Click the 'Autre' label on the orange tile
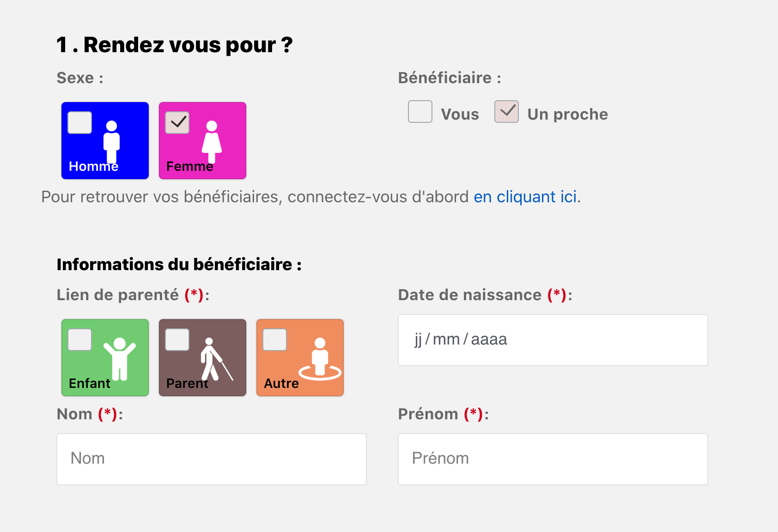 [x=281, y=383]
